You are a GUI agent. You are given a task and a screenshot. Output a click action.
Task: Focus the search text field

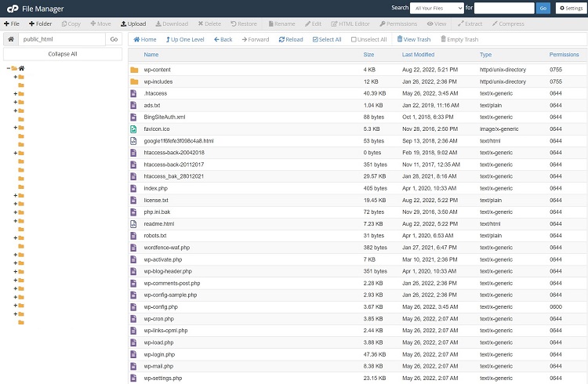point(504,8)
